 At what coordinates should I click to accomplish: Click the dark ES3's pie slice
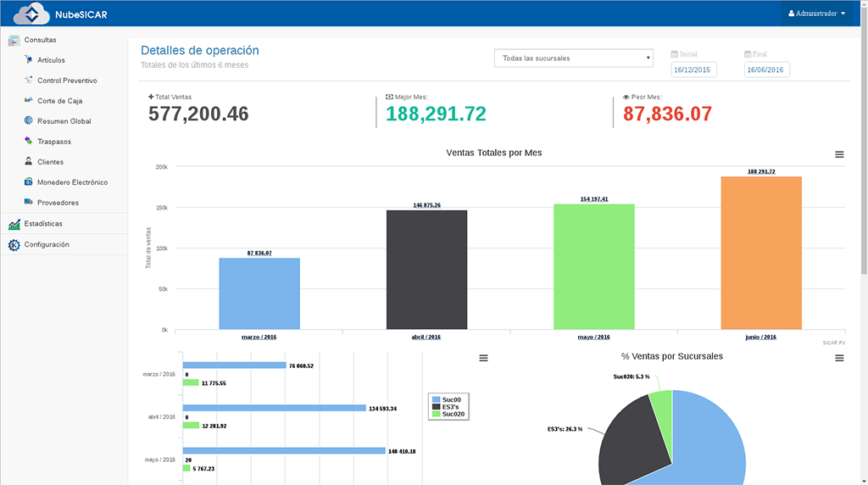click(634, 443)
